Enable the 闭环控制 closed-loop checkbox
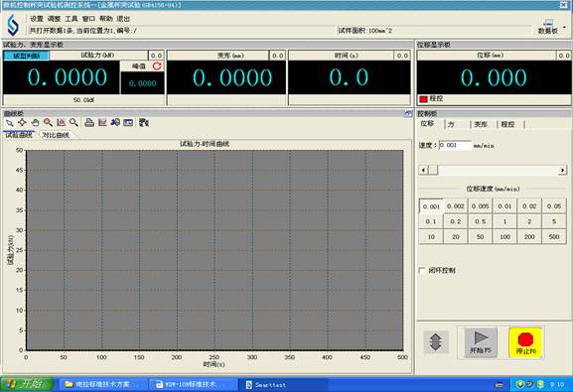This screenshot has height=392, width=573. point(422,270)
